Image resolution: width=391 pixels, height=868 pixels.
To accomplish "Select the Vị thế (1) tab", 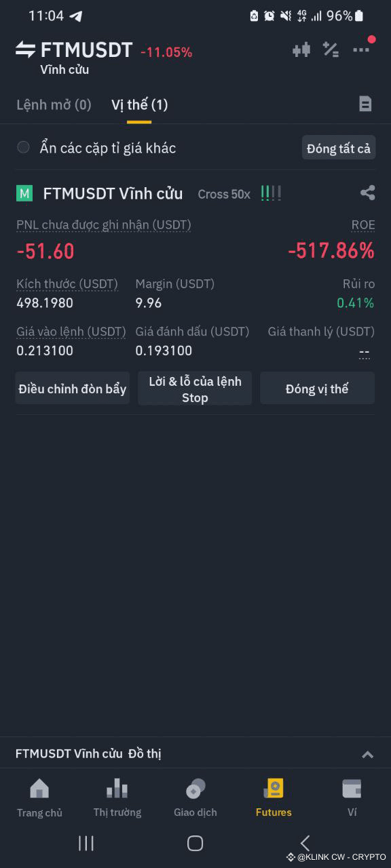I will point(139,104).
